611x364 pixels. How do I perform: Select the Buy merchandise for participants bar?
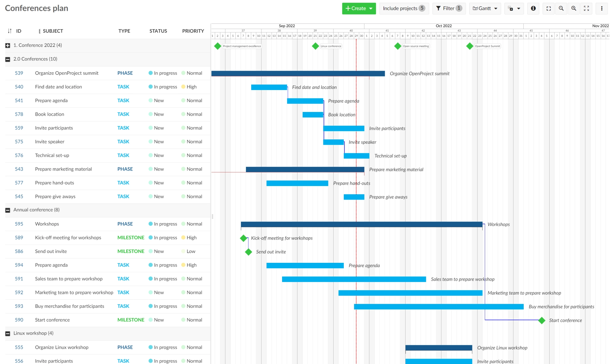439,307
